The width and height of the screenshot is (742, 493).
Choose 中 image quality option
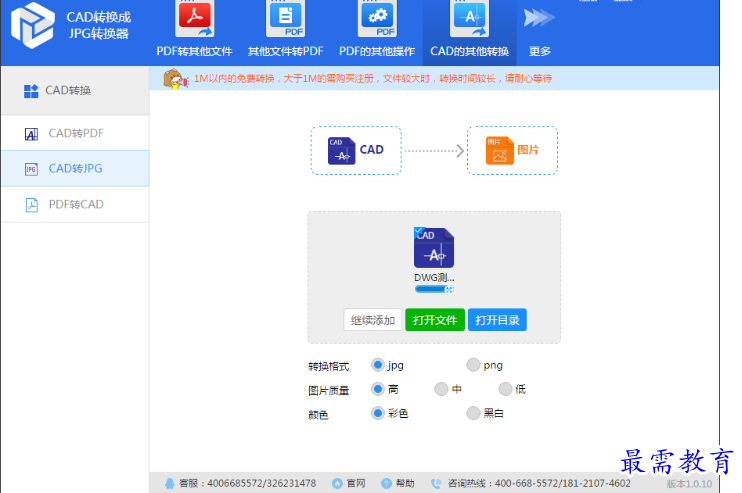pos(441,389)
